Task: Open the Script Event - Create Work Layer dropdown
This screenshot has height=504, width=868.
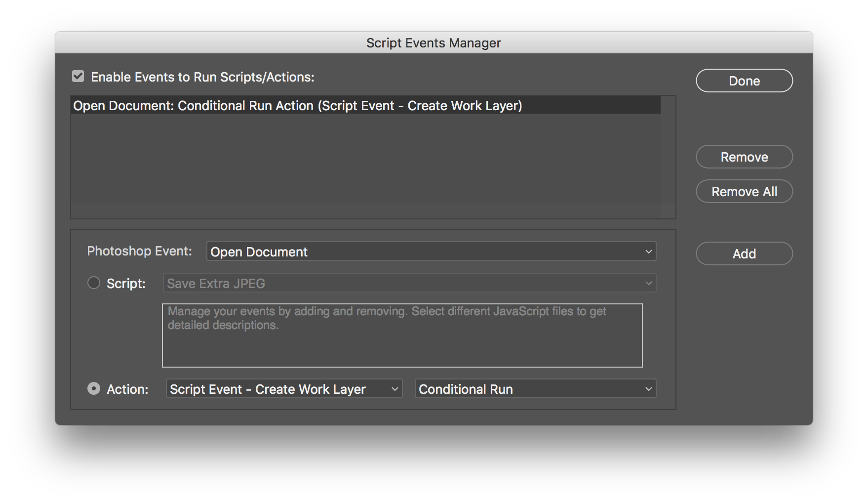Action: click(x=284, y=389)
